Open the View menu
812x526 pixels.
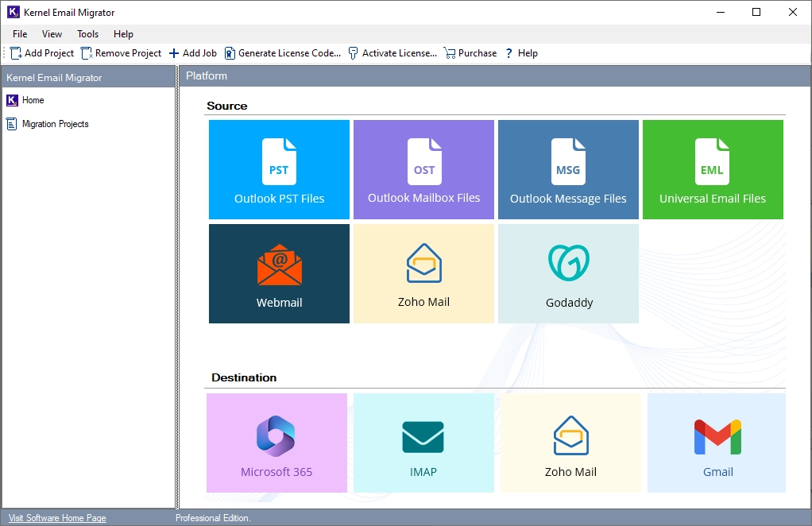pyautogui.click(x=52, y=33)
